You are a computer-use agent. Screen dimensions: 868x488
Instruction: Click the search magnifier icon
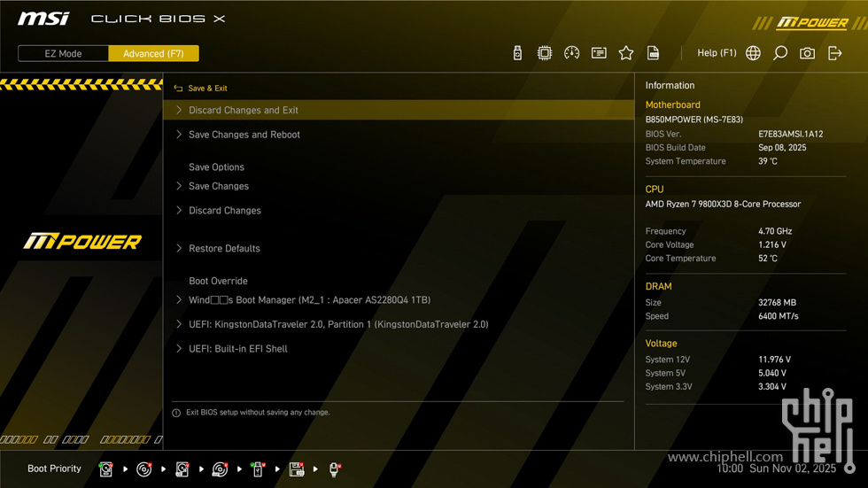click(780, 53)
